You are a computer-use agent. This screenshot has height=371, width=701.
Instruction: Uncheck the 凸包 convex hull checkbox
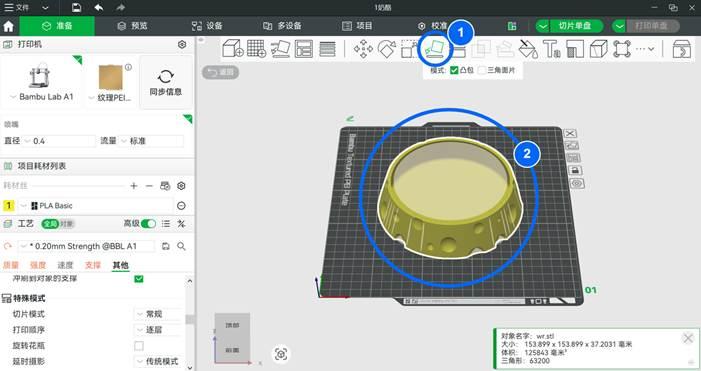click(x=454, y=70)
